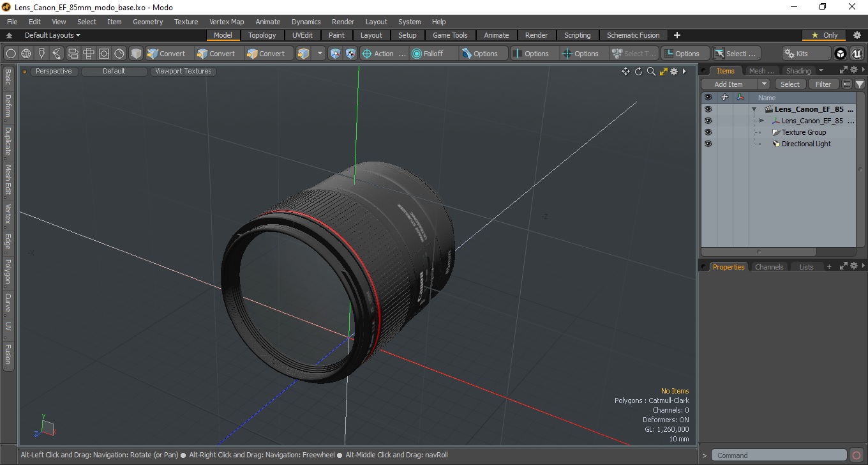Open the Falloff menu

coord(434,54)
